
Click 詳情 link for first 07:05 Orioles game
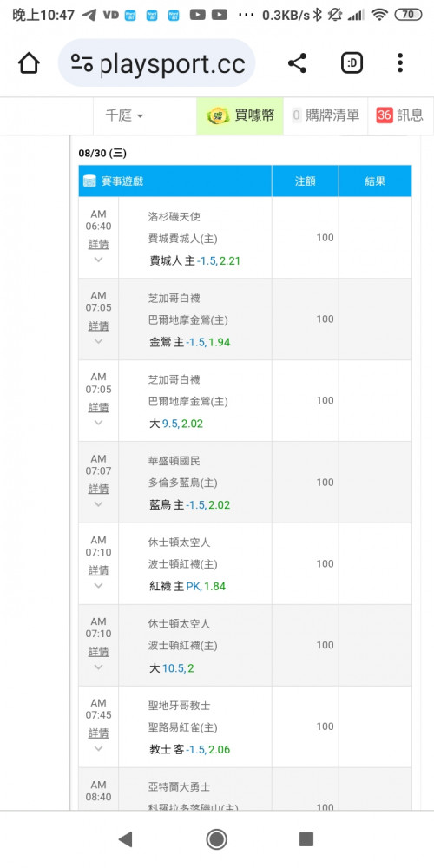99,326
